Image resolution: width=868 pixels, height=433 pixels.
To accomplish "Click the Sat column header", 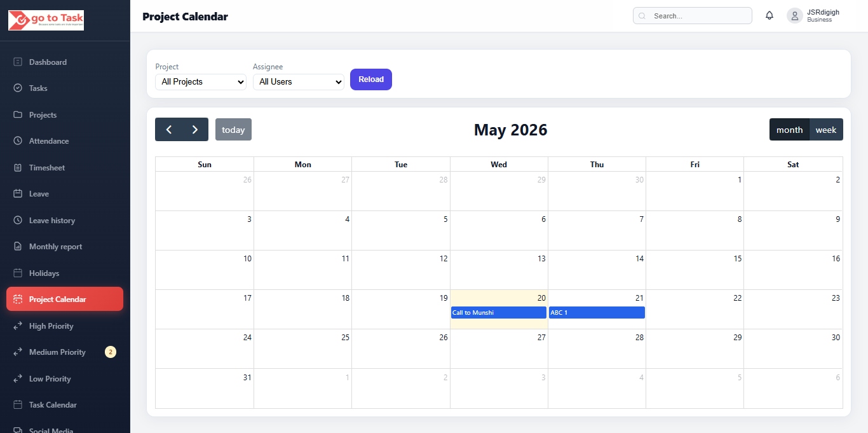I will pos(793,165).
